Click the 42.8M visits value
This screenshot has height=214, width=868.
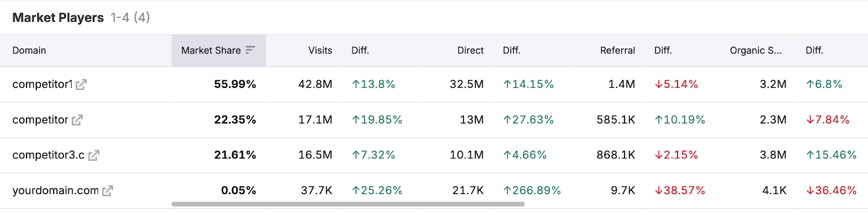click(x=315, y=84)
